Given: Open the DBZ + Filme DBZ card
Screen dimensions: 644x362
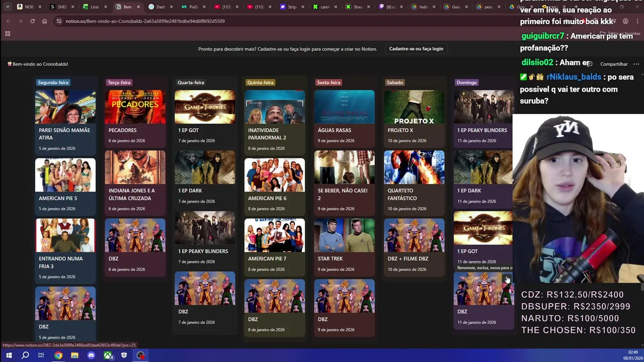Looking at the screenshot, I should pyautogui.click(x=414, y=247).
